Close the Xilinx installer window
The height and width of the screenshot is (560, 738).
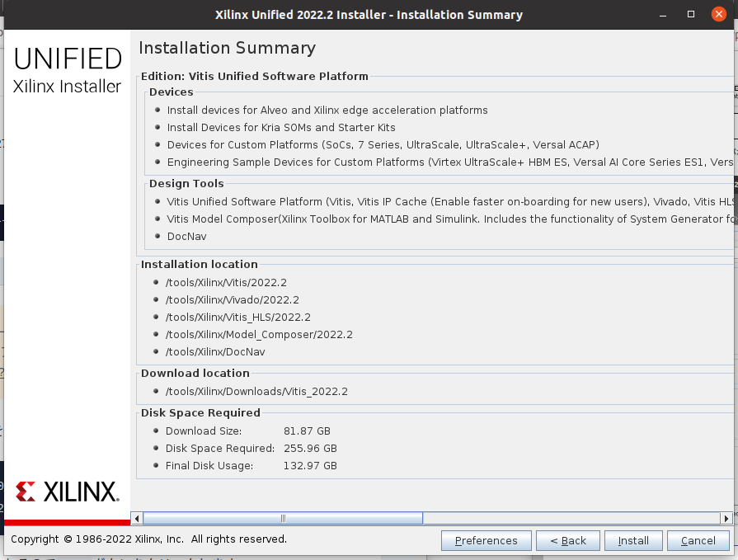[x=715, y=14]
